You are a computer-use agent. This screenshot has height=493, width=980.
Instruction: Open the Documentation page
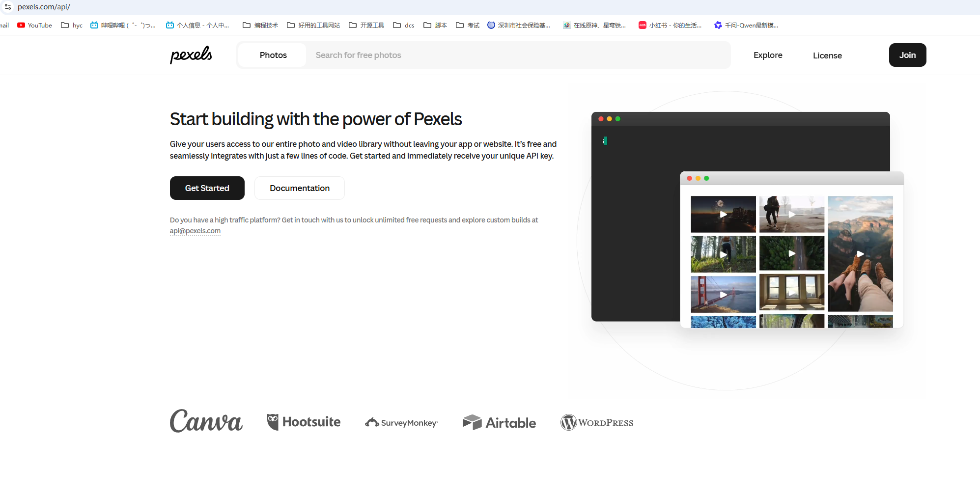pos(300,188)
